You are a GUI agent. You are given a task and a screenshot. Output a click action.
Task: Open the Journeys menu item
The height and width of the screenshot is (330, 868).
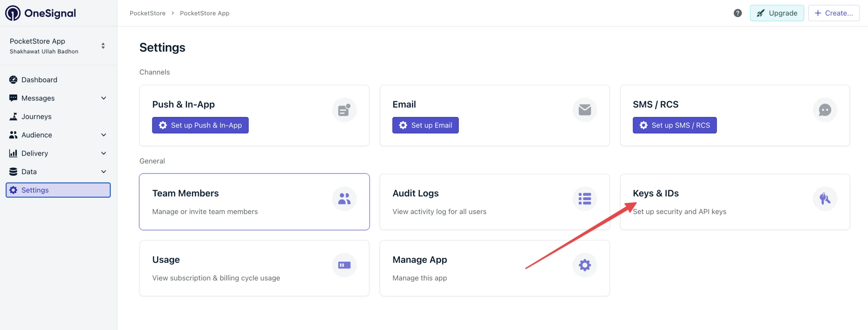[58, 116]
